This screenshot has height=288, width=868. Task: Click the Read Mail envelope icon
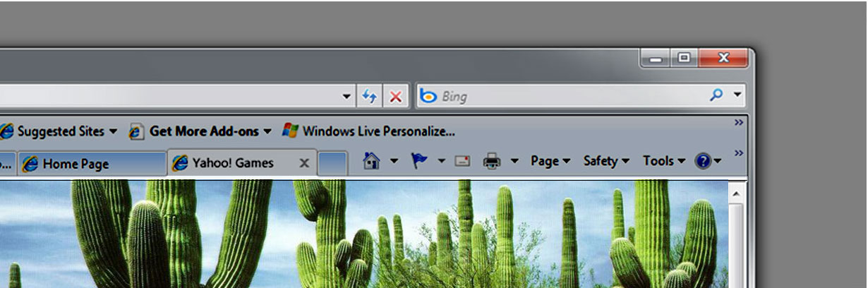point(462,162)
